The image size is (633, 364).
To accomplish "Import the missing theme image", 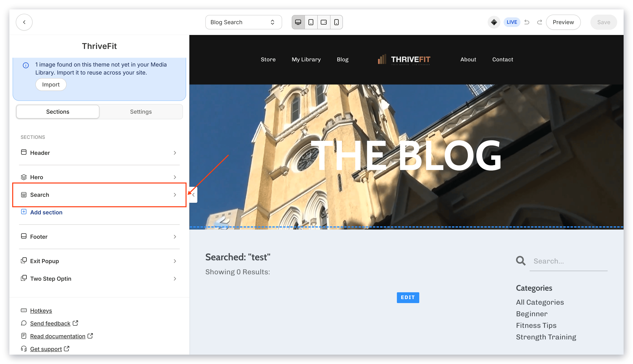I will pyautogui.click(x=51, y=85).
